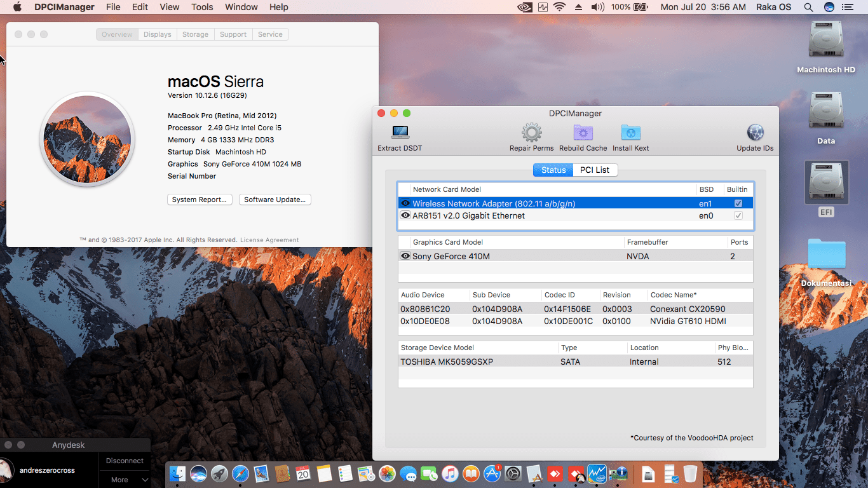Toggle the eye for Wireless Network Adapter
The width and height of the screenshot is (868, 488).
(x=405, y=203)
